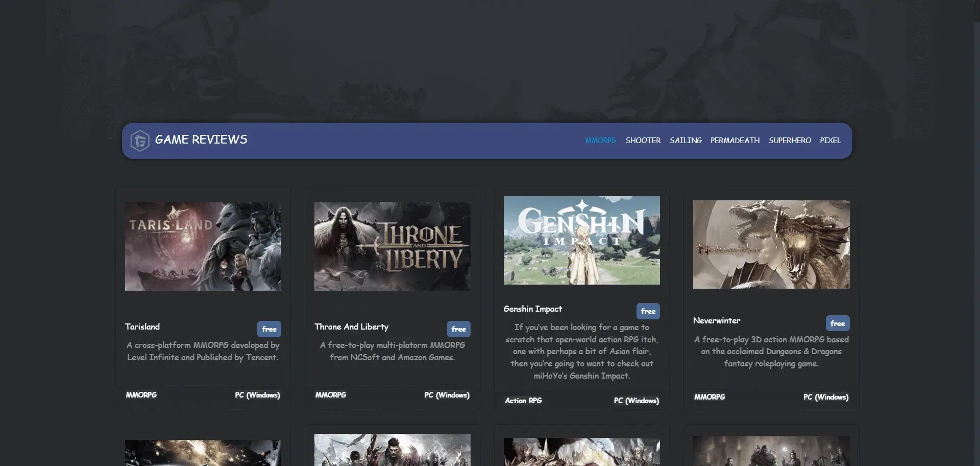
Task: Select the Genshin Impact title
Action: click(x=533, y=309)
